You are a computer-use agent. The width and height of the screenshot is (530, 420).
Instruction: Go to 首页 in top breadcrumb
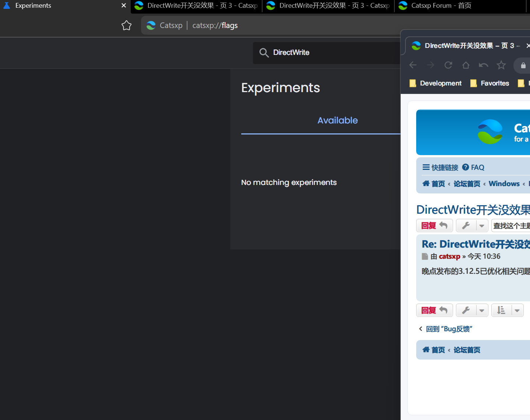[434, 184]
